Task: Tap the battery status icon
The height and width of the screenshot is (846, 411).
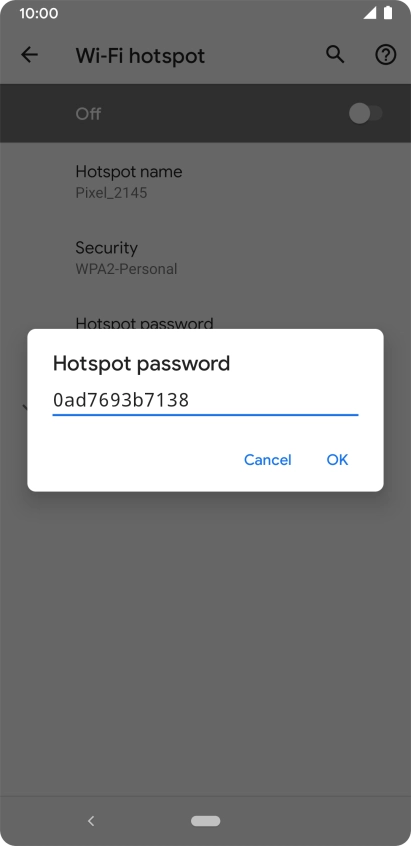Action: (x=387, y=13)
